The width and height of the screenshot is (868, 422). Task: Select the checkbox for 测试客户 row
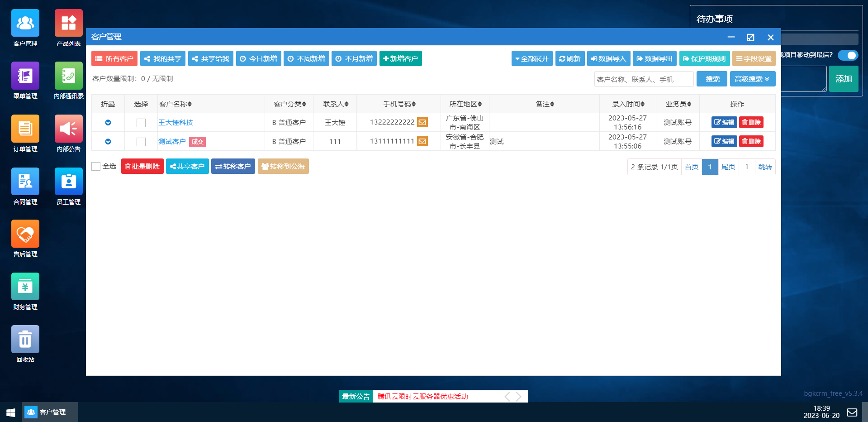(141, 142)
